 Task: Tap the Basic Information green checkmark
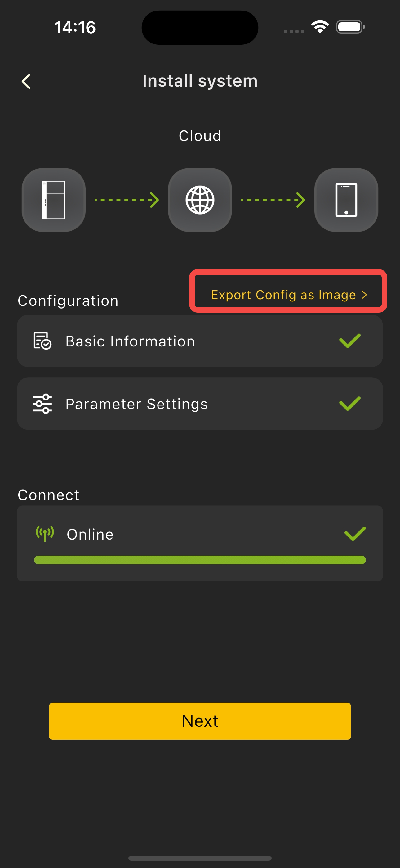coord(350,341)
